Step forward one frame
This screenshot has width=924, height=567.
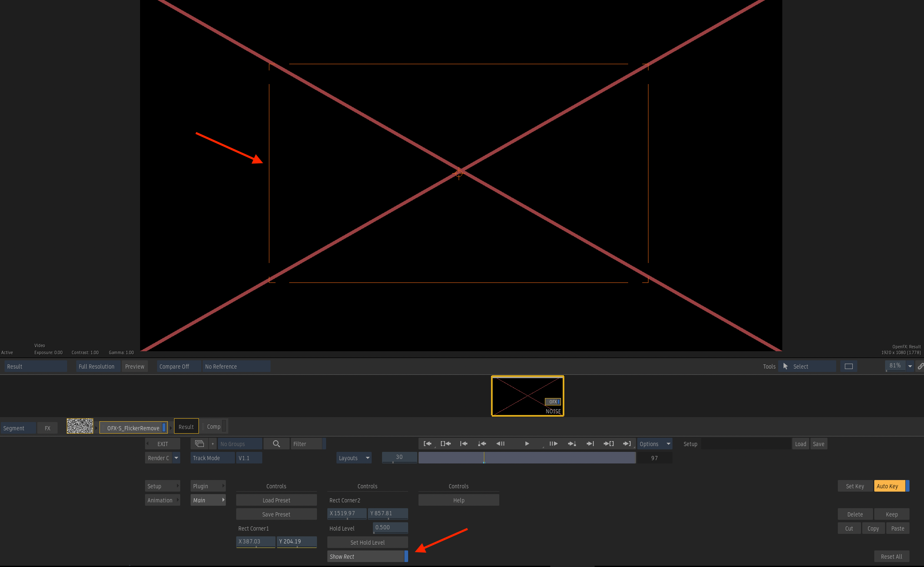click(554, 444)
